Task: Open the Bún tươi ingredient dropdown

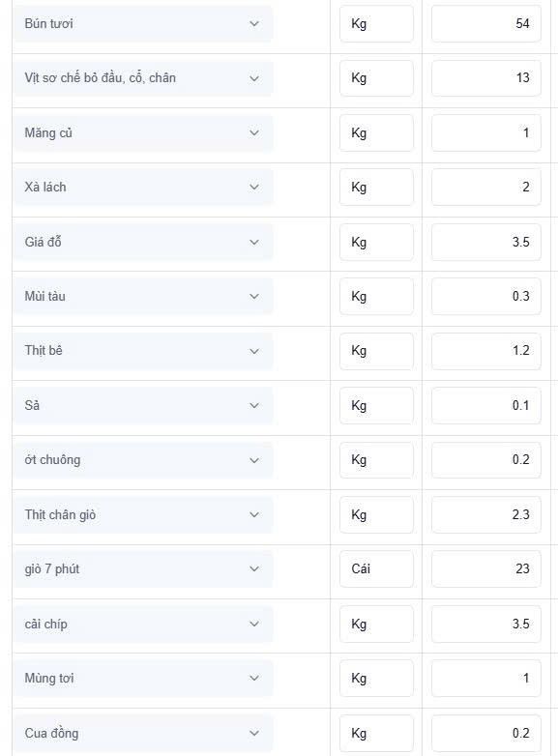Action: (x=143, y=23)
